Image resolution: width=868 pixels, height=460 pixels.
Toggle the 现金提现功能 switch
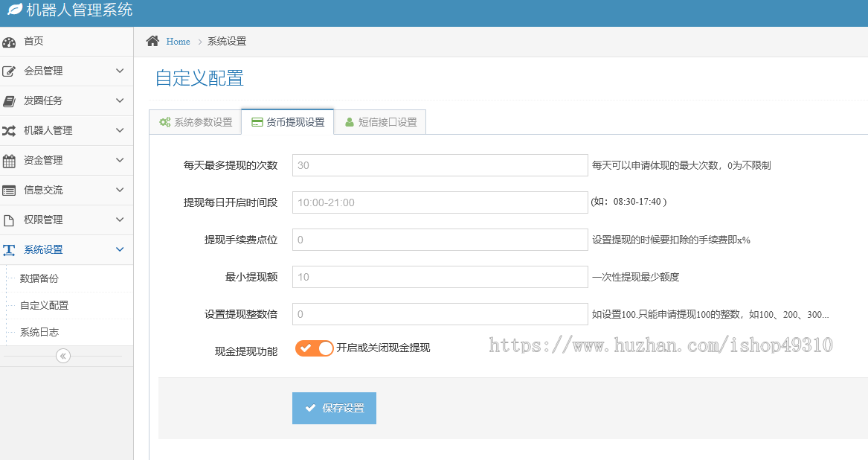coord(314,348)
